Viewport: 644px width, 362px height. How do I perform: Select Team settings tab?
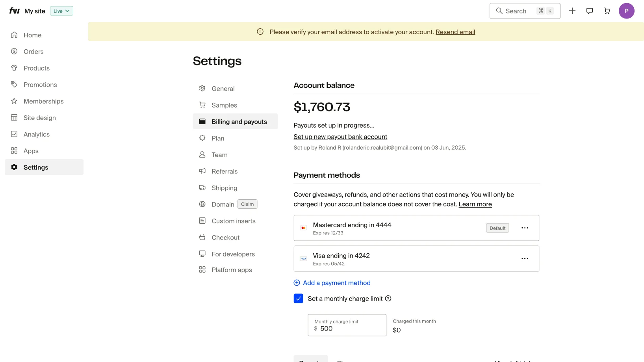click(235, 155)
